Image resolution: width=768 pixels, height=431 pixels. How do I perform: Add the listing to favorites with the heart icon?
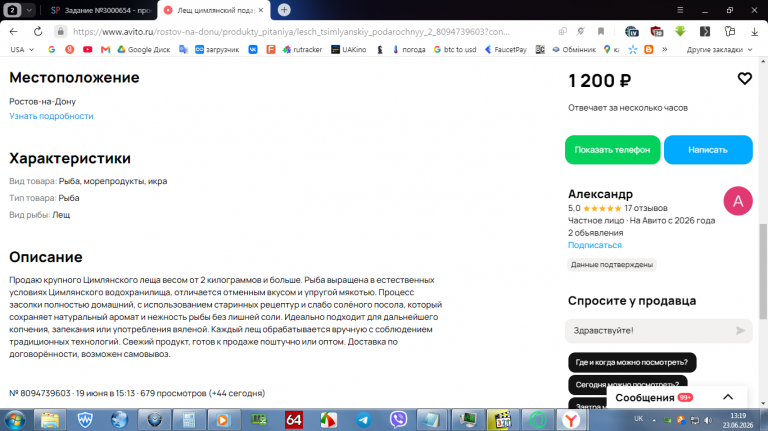pos(744,78)
